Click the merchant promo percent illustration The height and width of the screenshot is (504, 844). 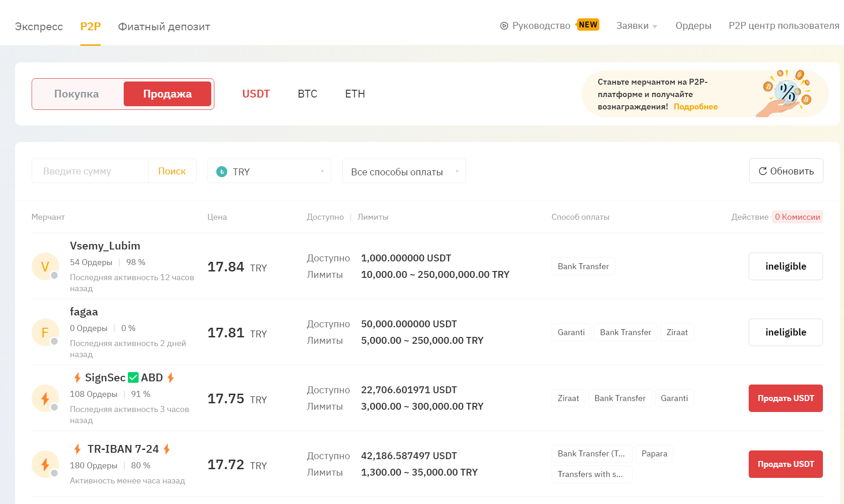(x=786, y=93)
